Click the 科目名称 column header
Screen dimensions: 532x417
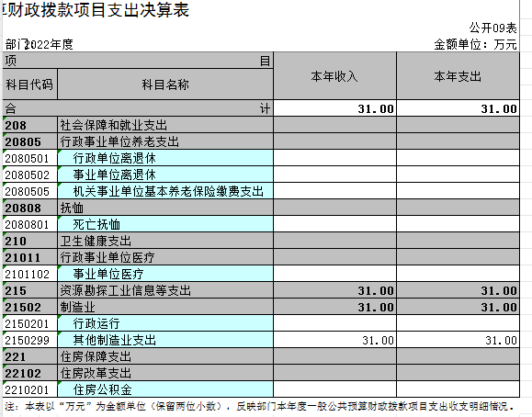pos(165,85)
